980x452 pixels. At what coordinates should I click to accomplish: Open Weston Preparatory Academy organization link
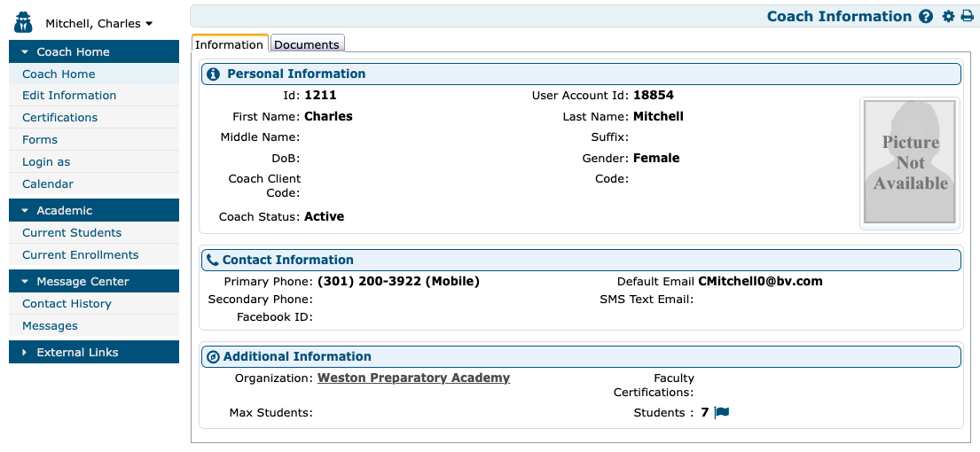pos(413,378)
